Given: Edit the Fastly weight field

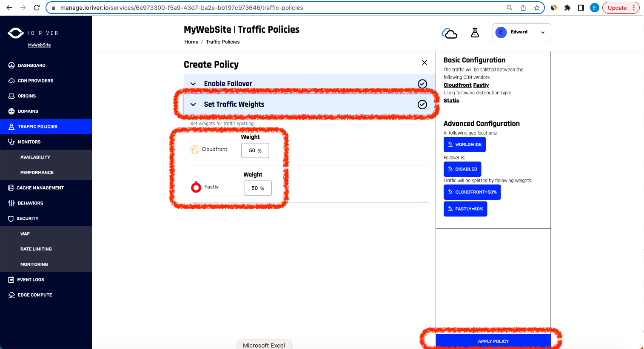Looking at the screenshot, I should coord(258,188).
